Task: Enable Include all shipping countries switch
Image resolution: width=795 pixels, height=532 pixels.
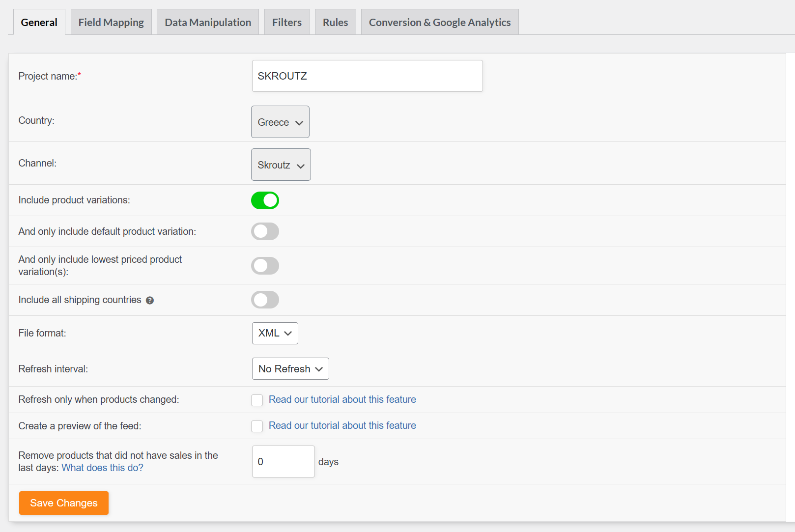Action: click(265, 300)
